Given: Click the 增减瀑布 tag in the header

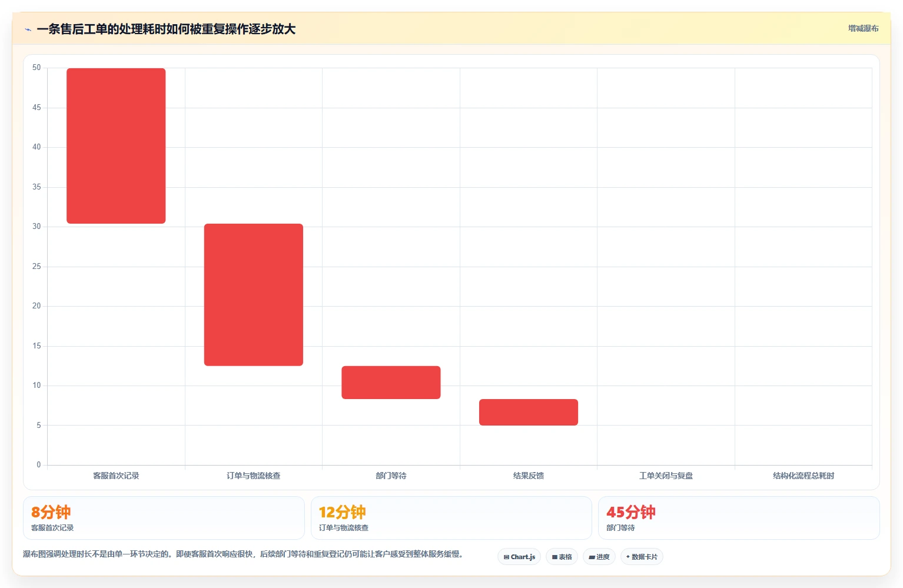Looking at the screenshot, I should point(863,28).
